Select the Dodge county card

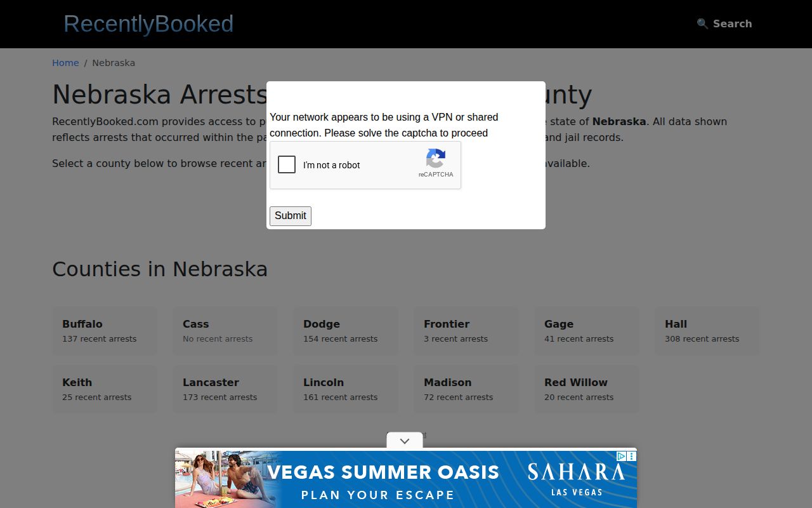click(346, 331)
